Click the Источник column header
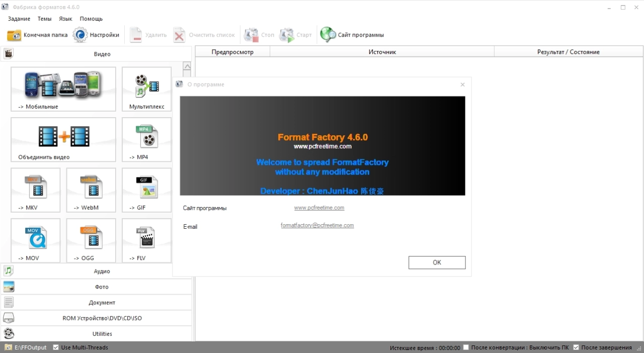Viewport: 644px width, 353px height. point(382,52)
